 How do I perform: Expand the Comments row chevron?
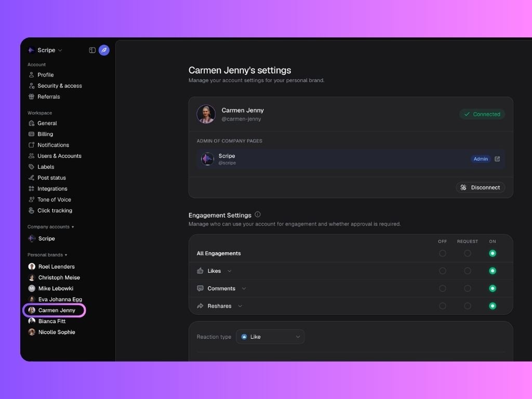click(x=244, y=289)
